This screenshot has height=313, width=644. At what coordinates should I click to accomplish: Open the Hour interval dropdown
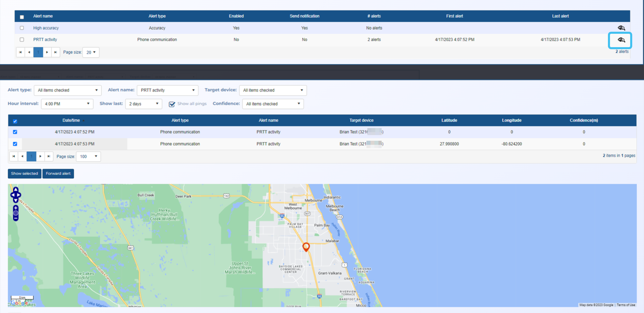click(67, 104)
